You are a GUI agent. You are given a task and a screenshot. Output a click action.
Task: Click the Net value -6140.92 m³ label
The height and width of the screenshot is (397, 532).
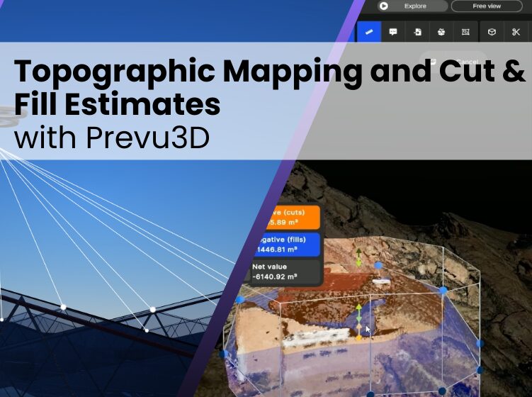tap(285, 272)
